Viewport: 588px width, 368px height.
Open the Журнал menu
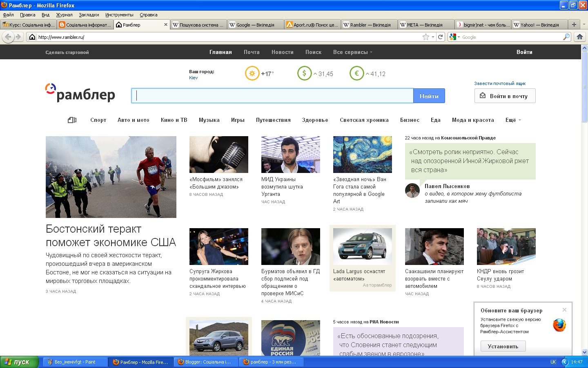[64, 15]
